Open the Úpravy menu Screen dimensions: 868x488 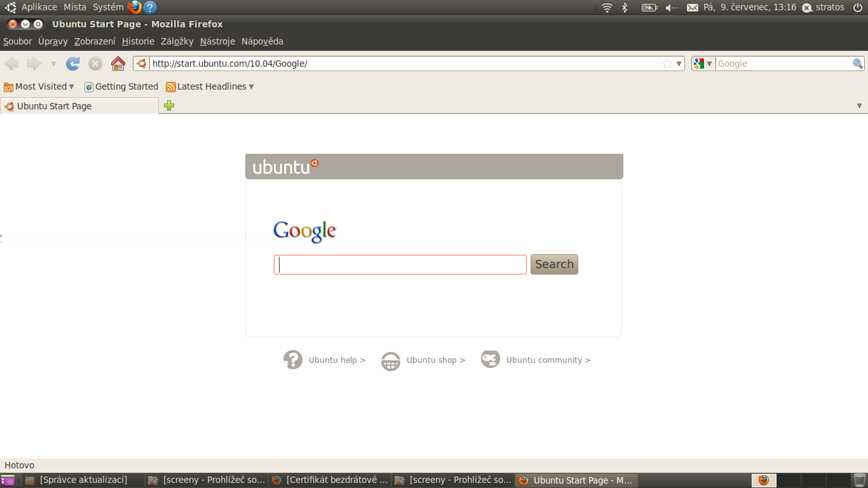(x=53, y=41)
